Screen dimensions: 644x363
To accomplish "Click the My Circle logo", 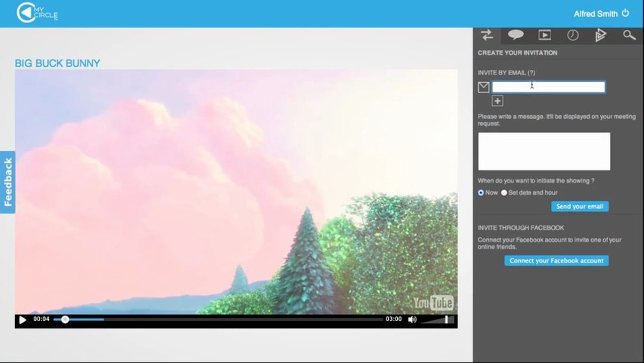I will [37, 13].
